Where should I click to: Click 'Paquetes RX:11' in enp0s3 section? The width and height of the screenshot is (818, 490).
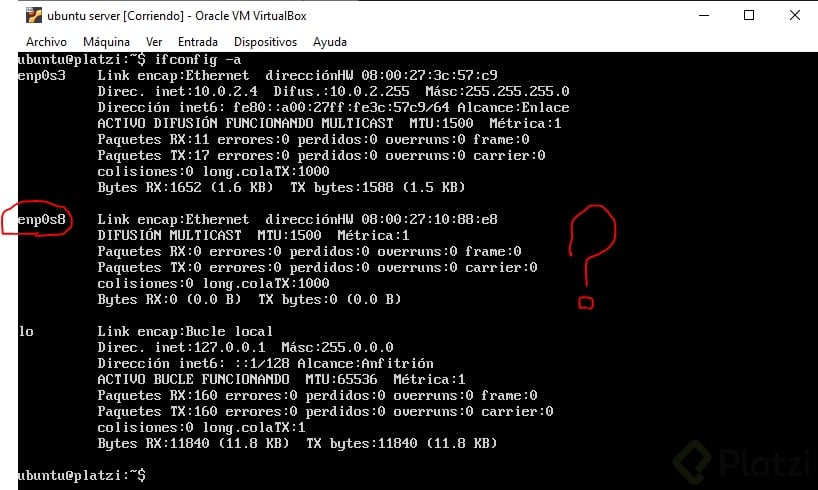click(x=153, y=139)
